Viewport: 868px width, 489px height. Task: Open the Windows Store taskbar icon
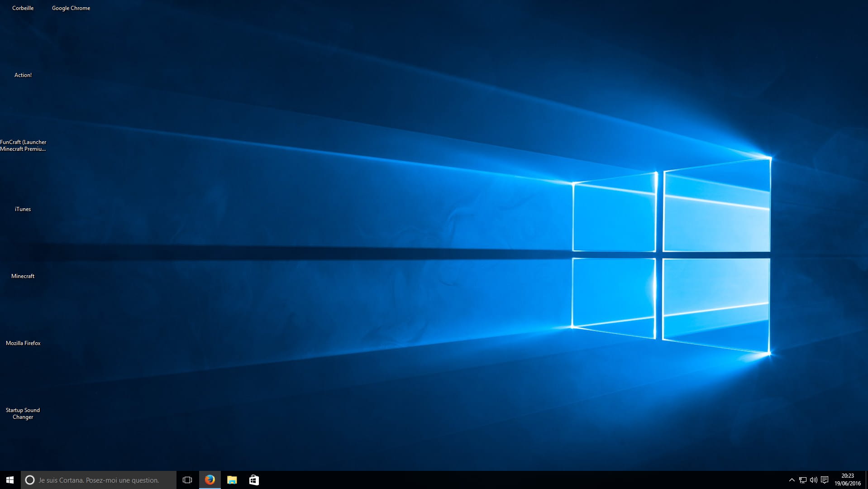(x=254, y=480)
